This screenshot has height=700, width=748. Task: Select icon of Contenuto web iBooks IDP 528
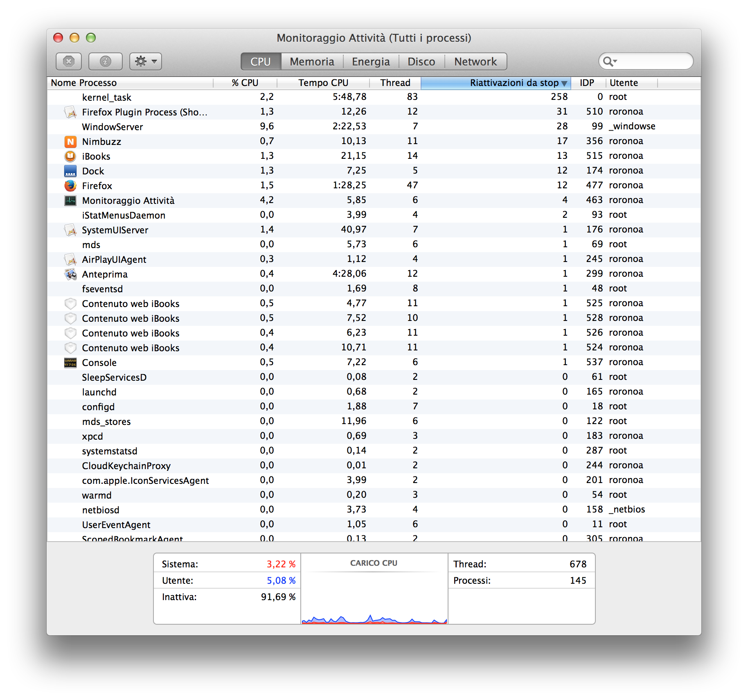coord(70,318)
